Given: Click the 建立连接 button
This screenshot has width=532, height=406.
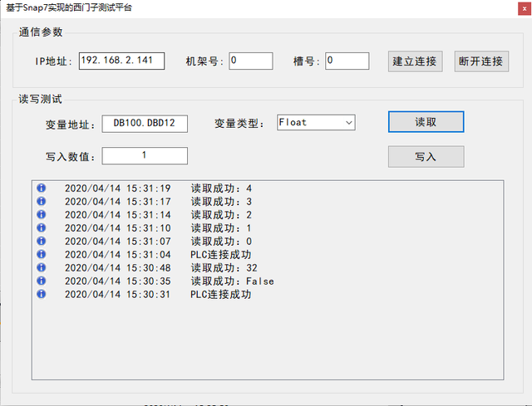Looking at the screenshot, I should point(415,61).
